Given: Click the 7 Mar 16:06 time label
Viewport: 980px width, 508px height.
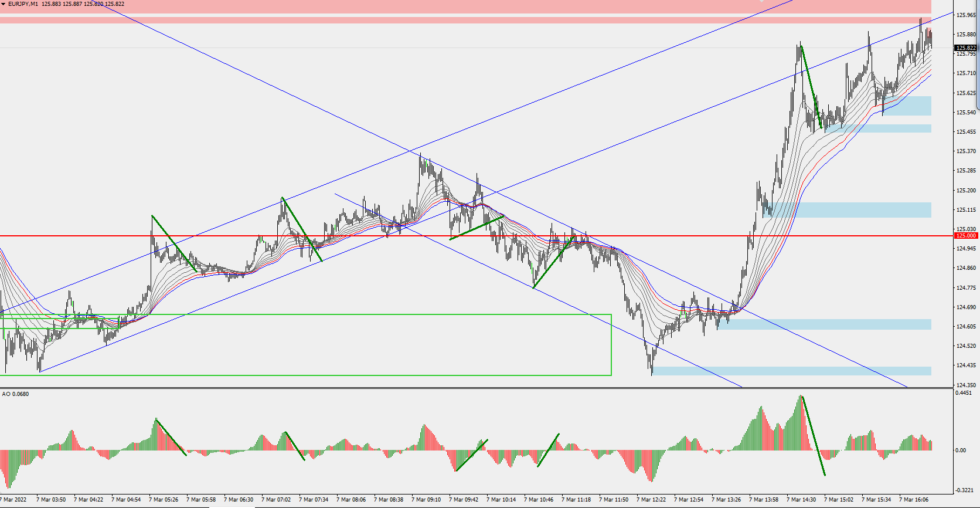Looking at the screenshot, I should coord(914,500).
